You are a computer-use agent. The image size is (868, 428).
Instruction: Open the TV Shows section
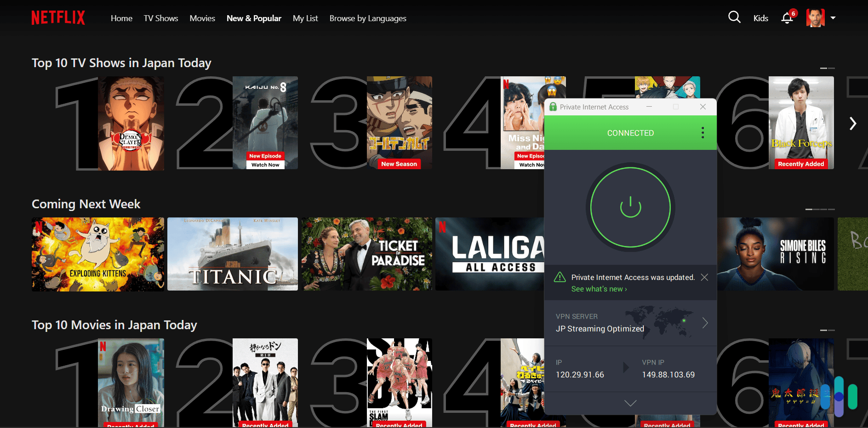pos(161,18)
